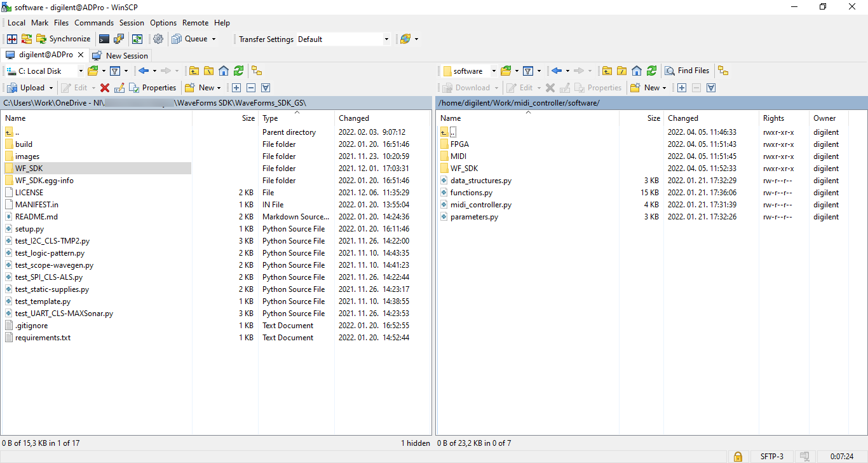This screenshot has height=463, width=868.
Task: Go back in local panel history
Action: click(x=144, y=71)
